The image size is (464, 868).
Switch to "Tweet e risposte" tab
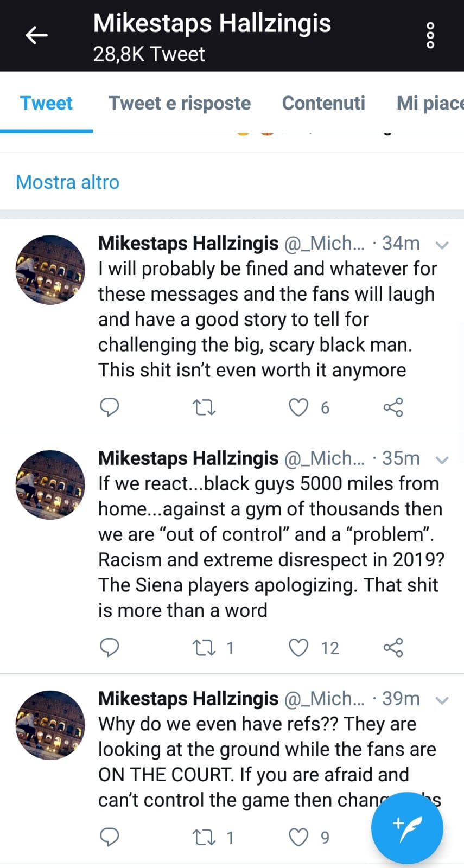(x=180, y=103)
